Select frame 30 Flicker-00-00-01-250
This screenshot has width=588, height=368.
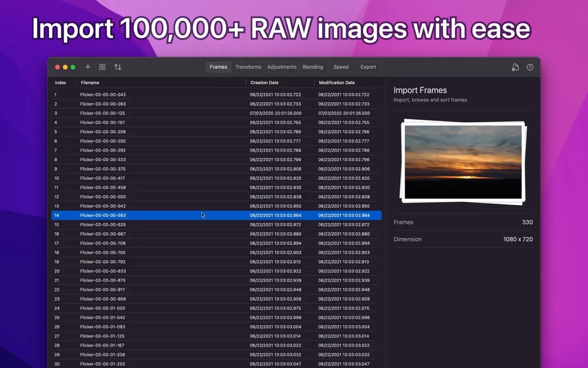pos(102,364)
